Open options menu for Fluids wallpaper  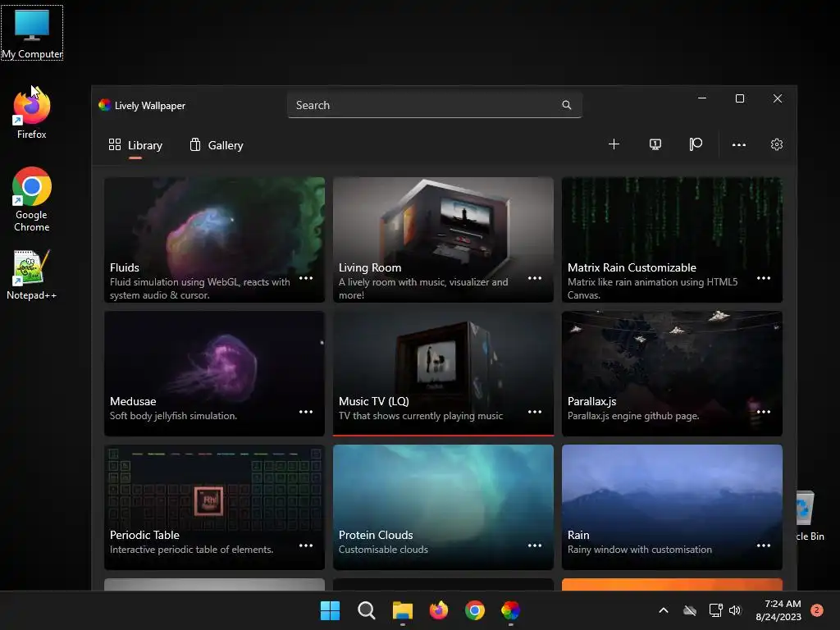[306, 278]
